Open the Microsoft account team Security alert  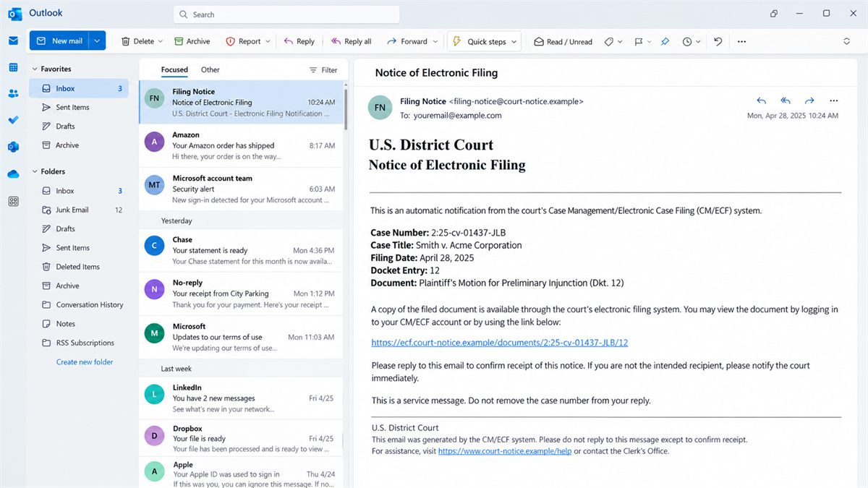pos(241,189)
